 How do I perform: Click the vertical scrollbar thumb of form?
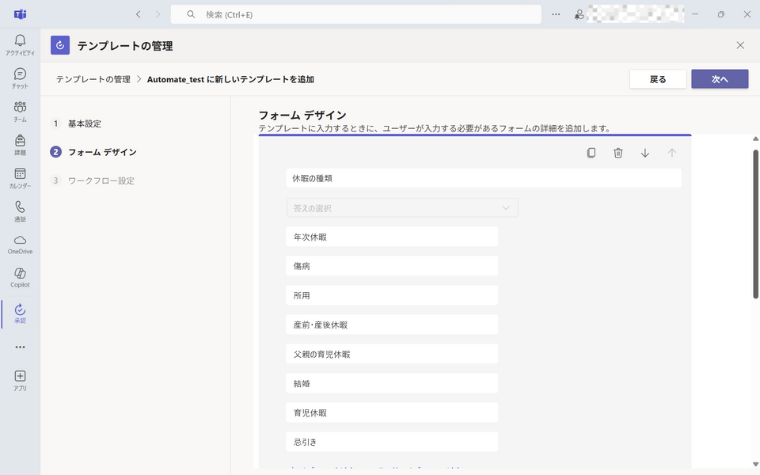tap(756, 224)
